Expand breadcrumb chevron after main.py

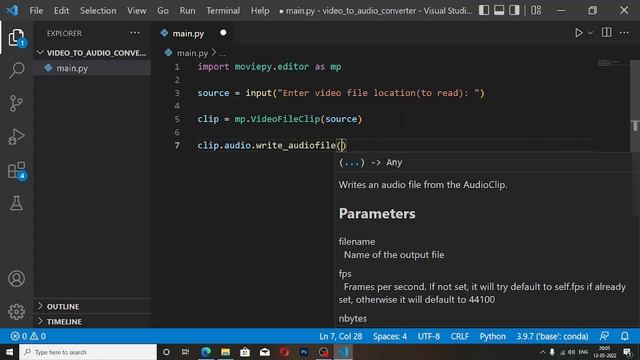pyautogui.click(x=213, y=53)
